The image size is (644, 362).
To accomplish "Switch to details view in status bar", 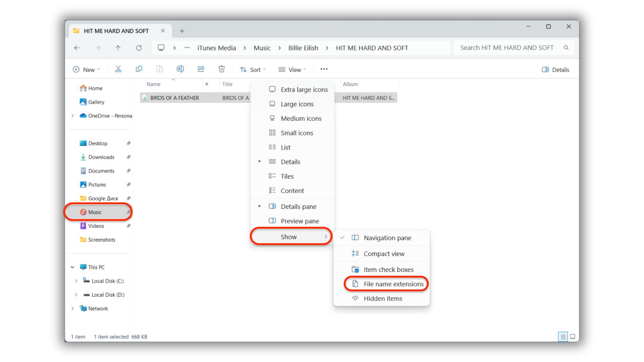I will point(563,337).
